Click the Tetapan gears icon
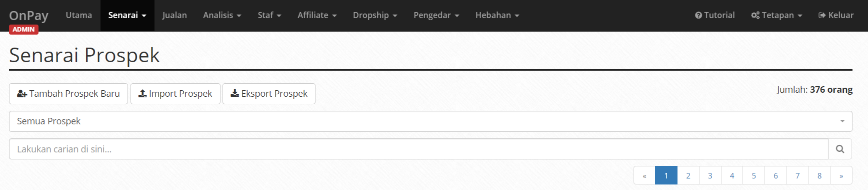The height and width of the screenshot is (190, 868). point(755,16)
